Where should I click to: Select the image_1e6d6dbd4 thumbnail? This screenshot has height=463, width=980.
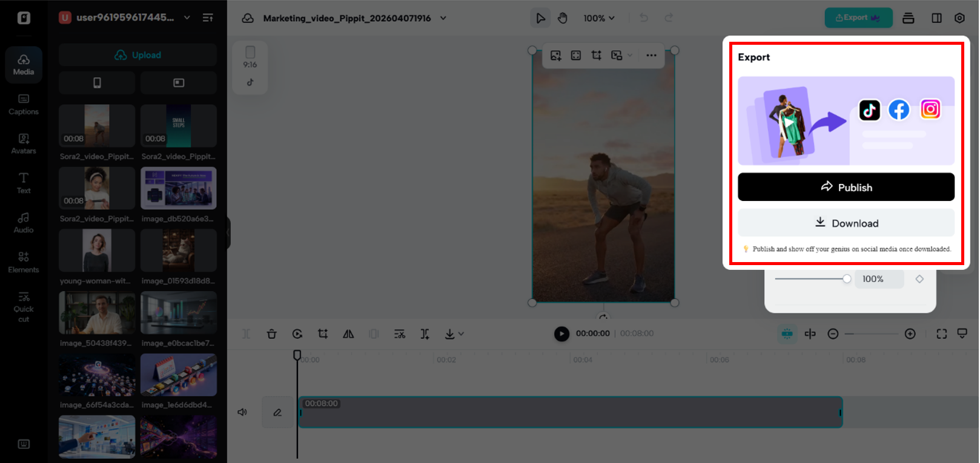coord(179,375)
